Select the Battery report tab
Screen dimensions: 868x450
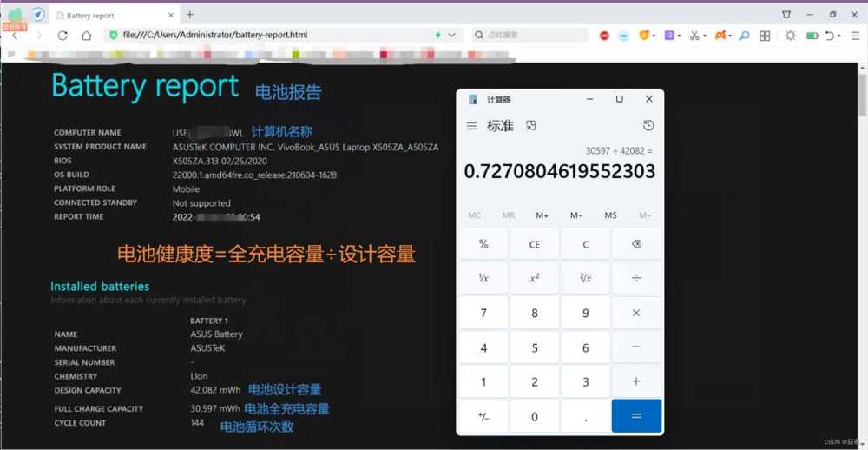coord(106,15)
